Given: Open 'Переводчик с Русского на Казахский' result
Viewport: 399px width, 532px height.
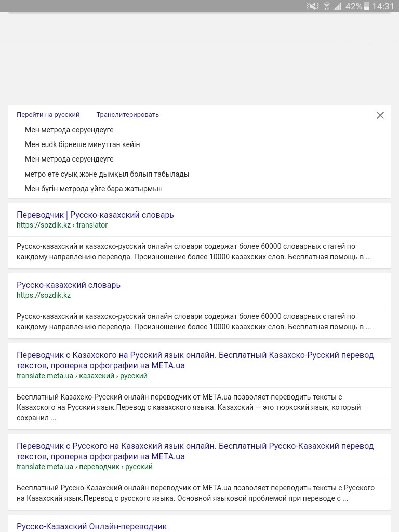Looking at the screenshot, I should tap(195, 451).
